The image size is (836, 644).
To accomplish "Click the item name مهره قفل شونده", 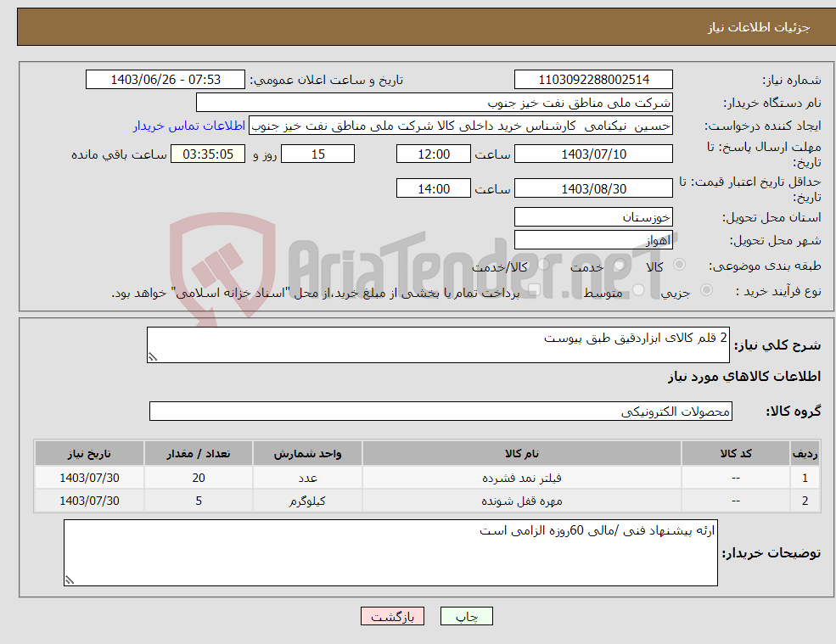I will [x=522, y=501].
